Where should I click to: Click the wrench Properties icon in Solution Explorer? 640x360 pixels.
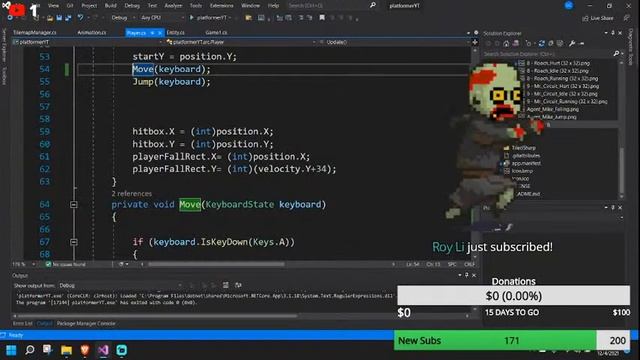tap(572, 43)
